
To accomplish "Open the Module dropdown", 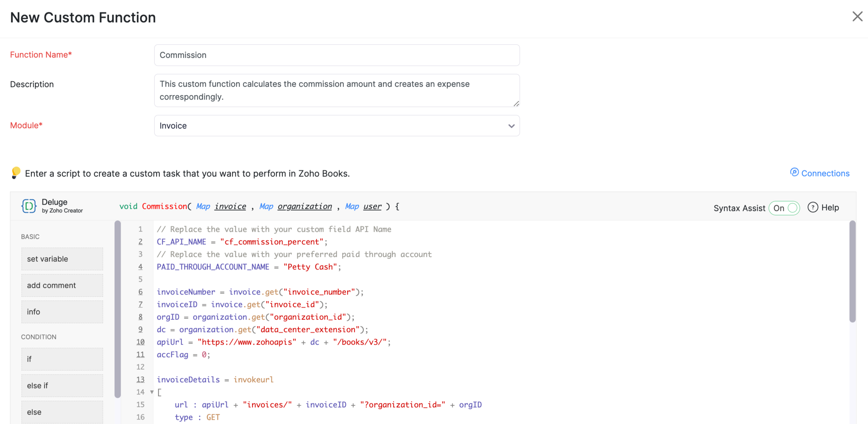I will tap(336, 126).
